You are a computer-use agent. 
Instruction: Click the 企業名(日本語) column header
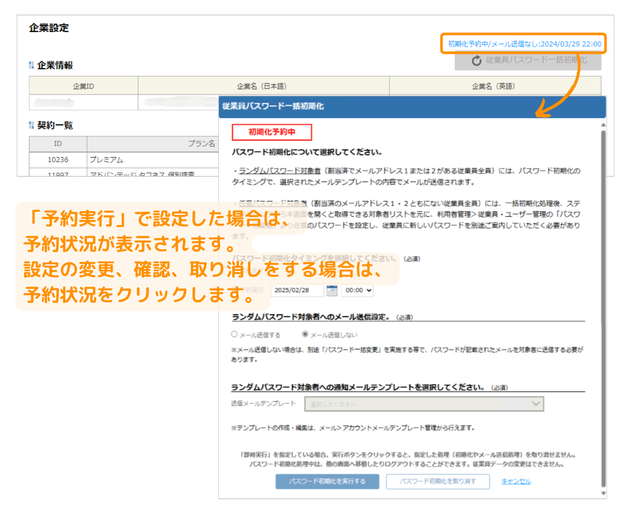(264, 86)
